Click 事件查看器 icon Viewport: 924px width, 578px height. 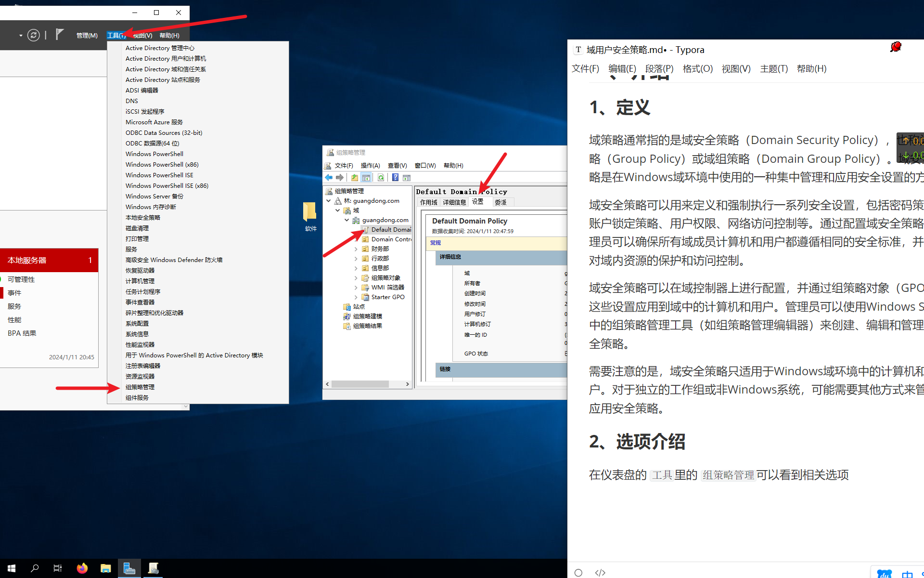[x=141, y=302]
